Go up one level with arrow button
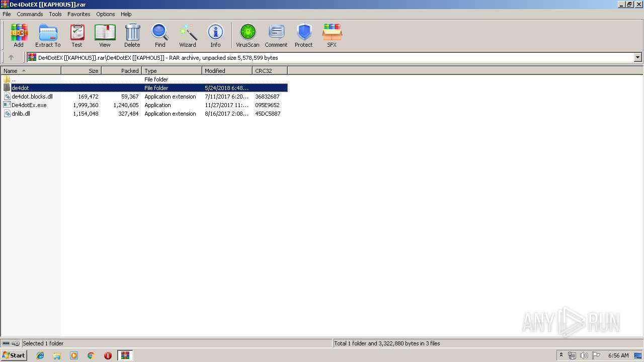This screenshot has width=644, height=362. click(11, 57)
